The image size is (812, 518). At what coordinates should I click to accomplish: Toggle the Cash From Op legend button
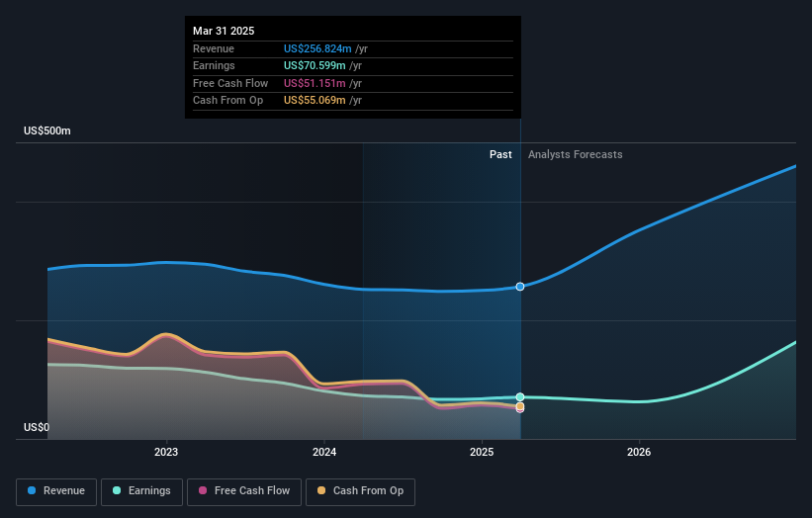click(x=360, y=491)
